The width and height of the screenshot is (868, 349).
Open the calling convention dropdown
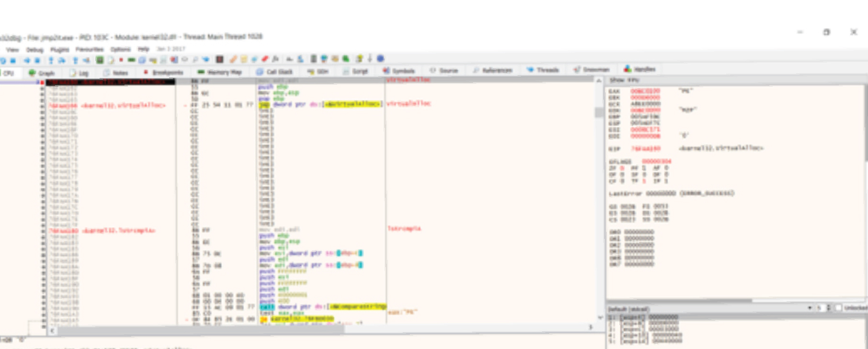click(809, 308)
